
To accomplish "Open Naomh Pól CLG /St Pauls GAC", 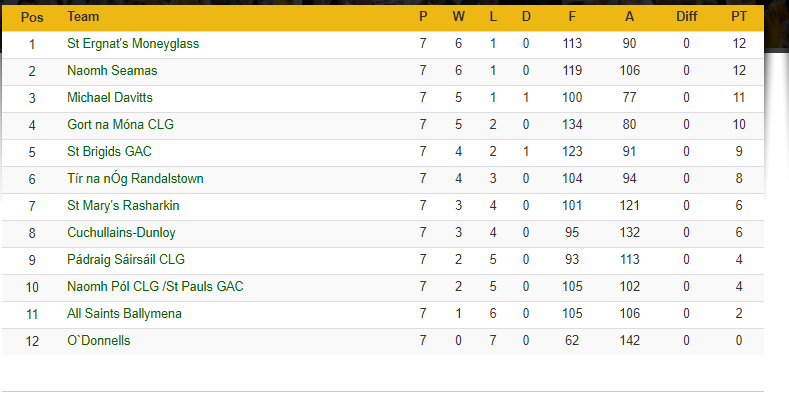I will [x=155, y=287].
